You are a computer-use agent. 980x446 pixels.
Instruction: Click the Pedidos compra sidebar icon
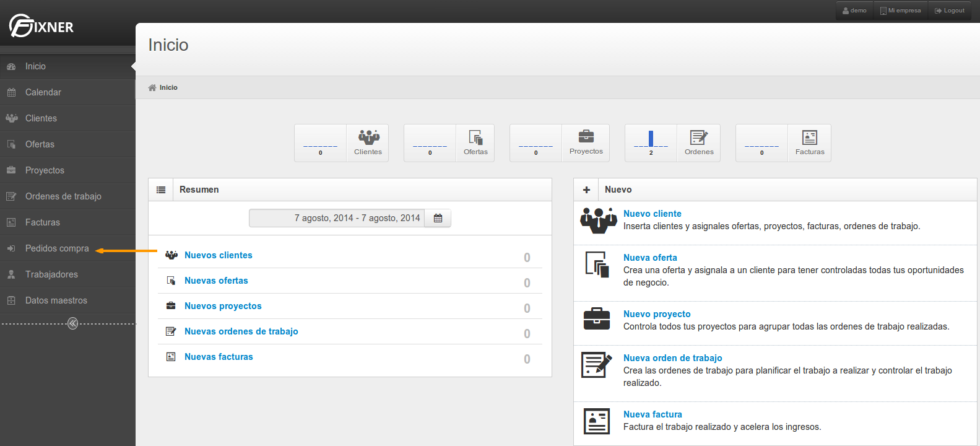tap(11, 248)
